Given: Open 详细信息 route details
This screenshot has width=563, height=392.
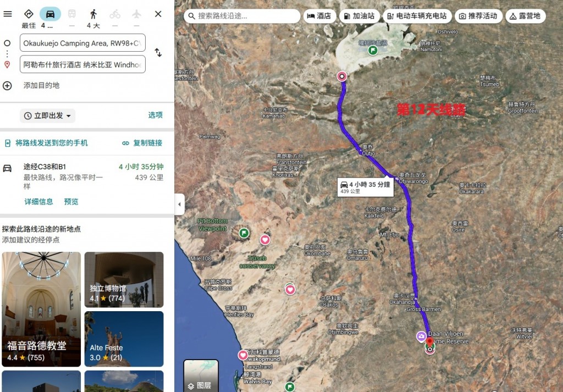Looking at the screenshot, I should coord(38,202).
